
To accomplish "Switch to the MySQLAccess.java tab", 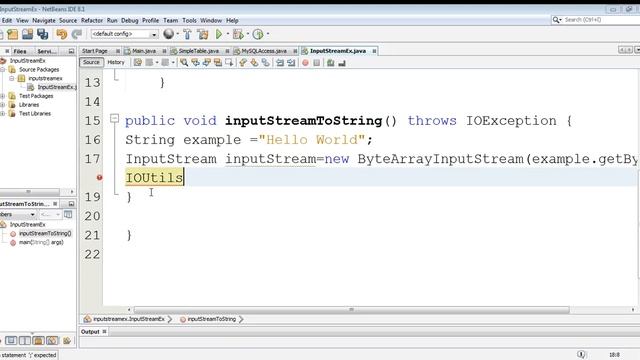I will tap(264, 51).
